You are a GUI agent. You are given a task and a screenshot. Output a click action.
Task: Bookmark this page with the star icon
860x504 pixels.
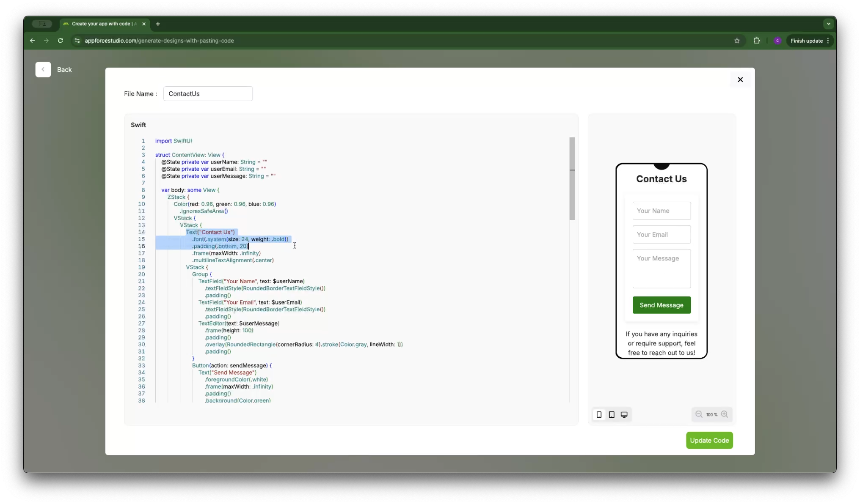click(737, 41)
